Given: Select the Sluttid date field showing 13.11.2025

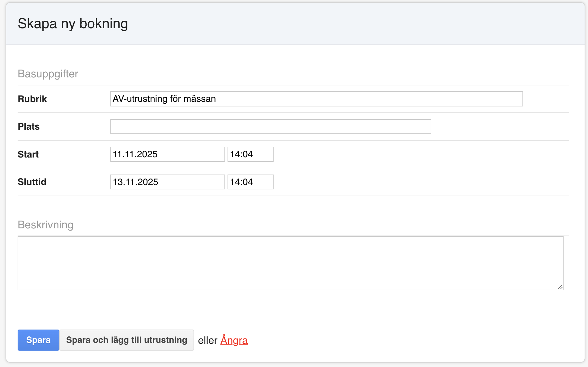Looking at the screenshot, I should click(167, 182).
